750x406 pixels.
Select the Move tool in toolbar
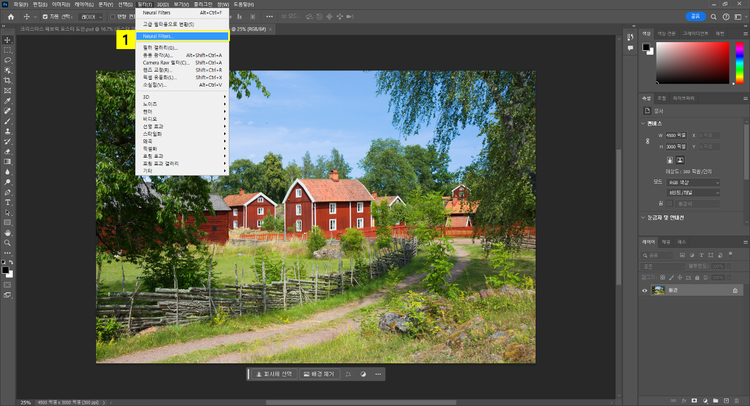7,40
